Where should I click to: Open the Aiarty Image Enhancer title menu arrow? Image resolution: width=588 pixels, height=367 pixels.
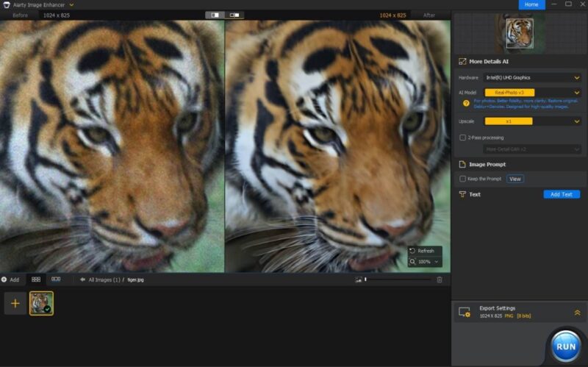coord(71,5)
